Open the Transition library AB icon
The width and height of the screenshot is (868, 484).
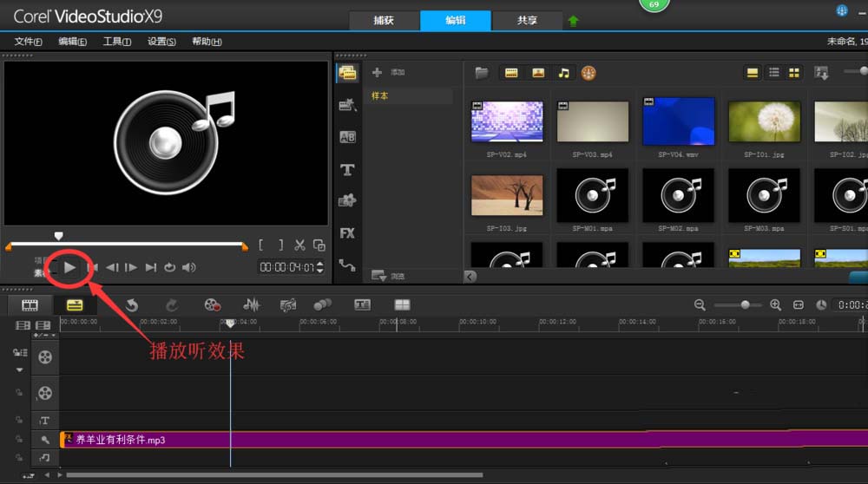[347, 137]
